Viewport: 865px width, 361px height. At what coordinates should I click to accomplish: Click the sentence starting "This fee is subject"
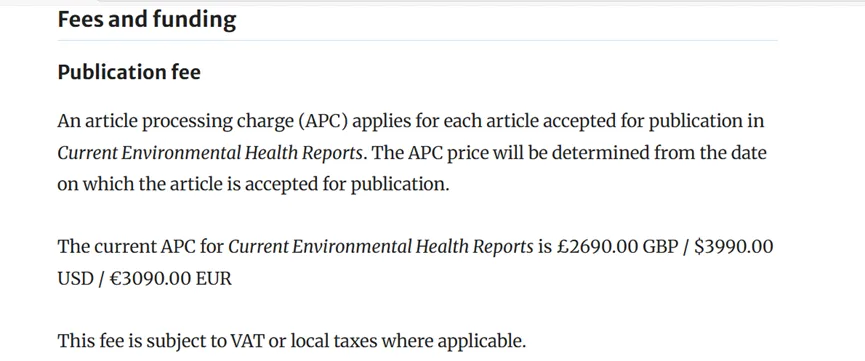pos(292,341)
